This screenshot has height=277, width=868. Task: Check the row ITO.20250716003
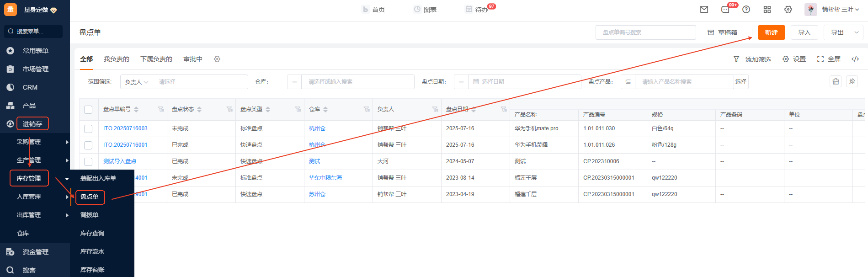(88, 129)
